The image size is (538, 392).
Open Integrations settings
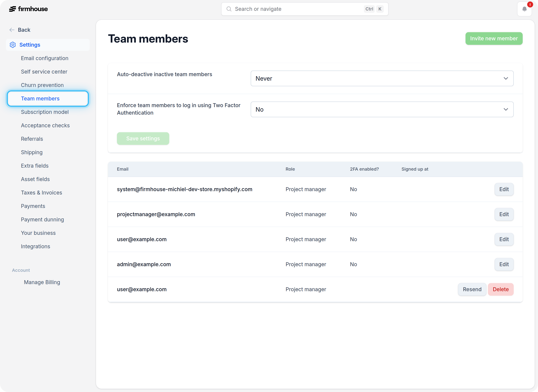click(x=36, y=247)
